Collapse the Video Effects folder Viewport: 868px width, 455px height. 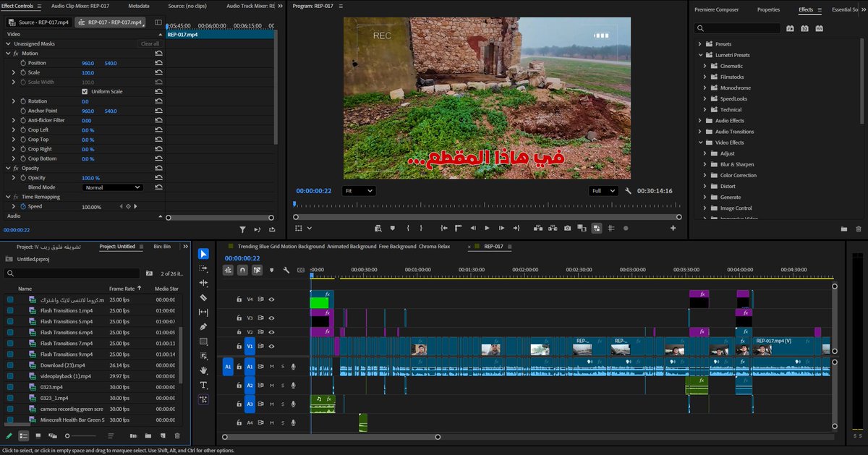point(700,143)
